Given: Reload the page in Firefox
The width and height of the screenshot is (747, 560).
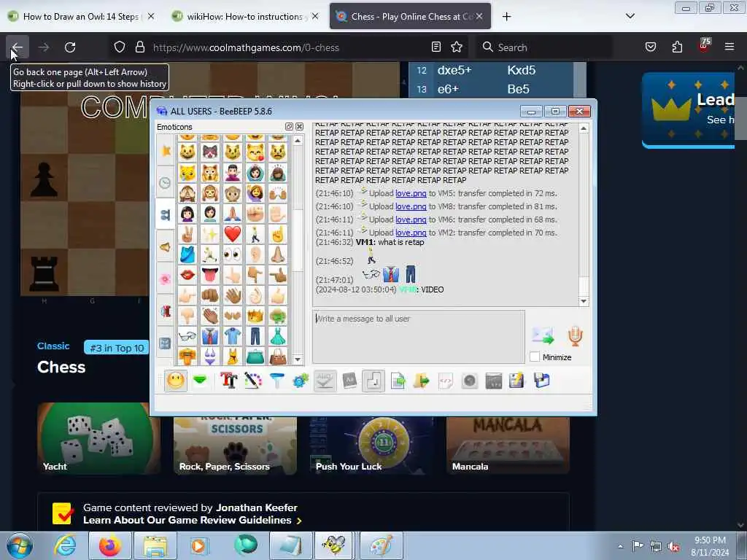Looking at the screenshot, I should click(x=70, y=47).
